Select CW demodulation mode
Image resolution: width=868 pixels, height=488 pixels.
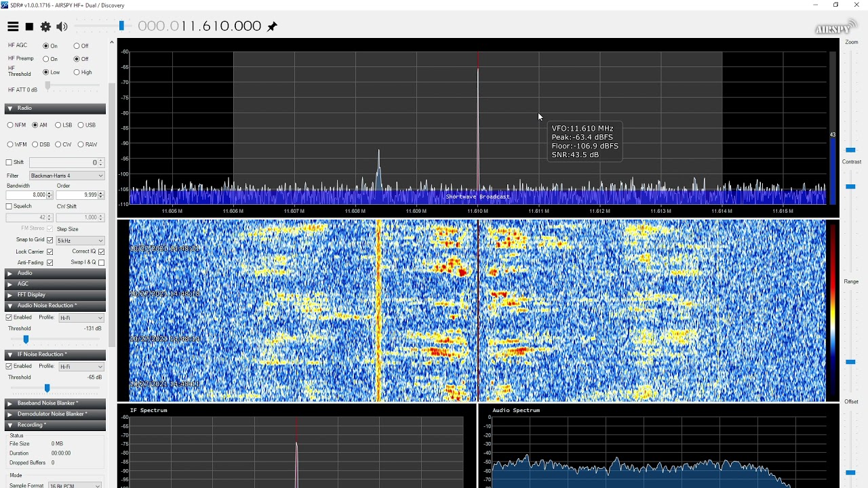pos(58,144)
